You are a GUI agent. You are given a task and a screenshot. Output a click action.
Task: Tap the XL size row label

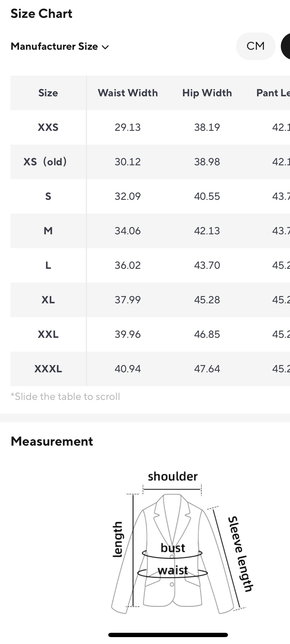pos(48,300)
